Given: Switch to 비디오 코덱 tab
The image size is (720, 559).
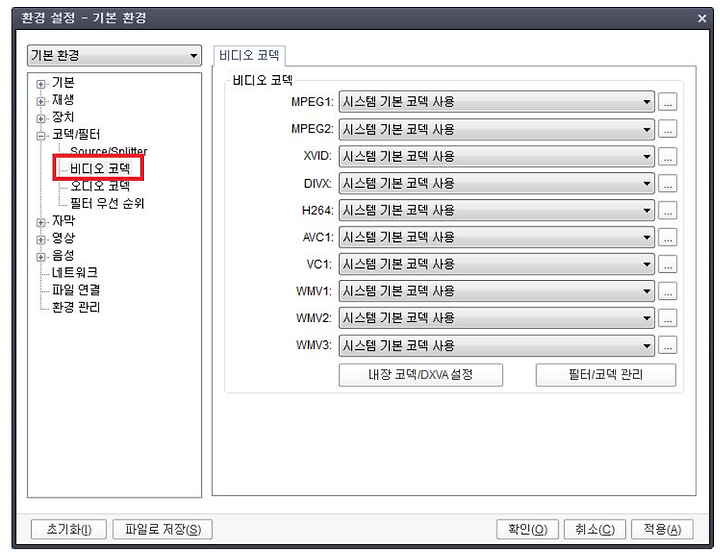Looking at the screenshot, I should (249, 56).
